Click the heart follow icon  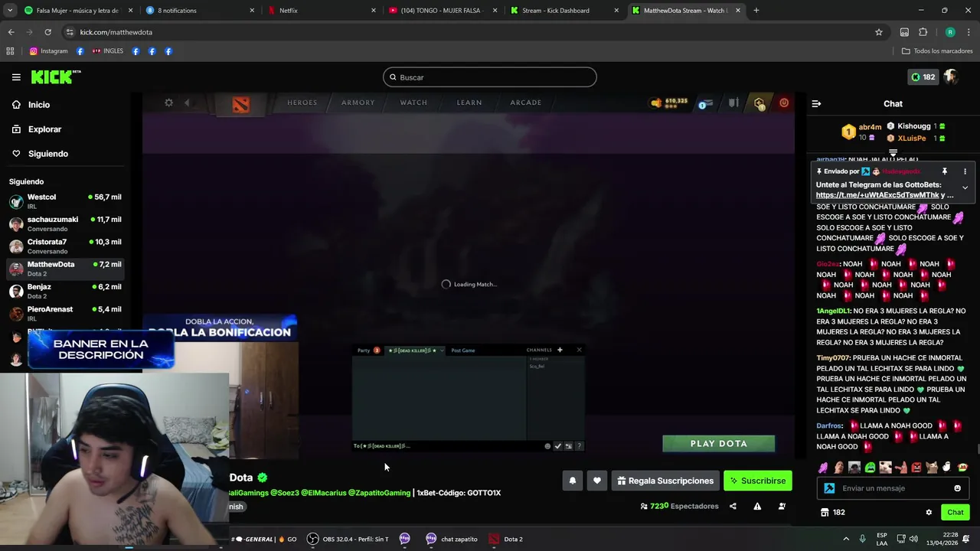[596, 481]
